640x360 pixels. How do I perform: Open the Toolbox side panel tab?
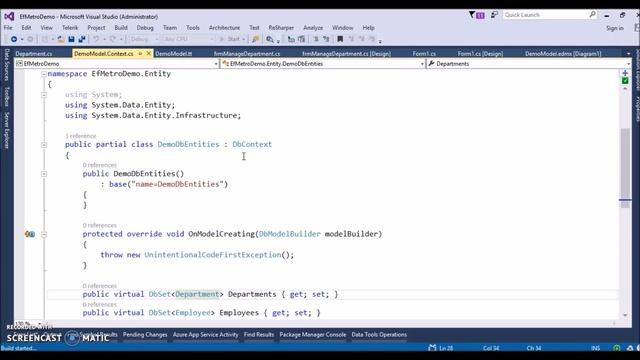coord(7,97)
